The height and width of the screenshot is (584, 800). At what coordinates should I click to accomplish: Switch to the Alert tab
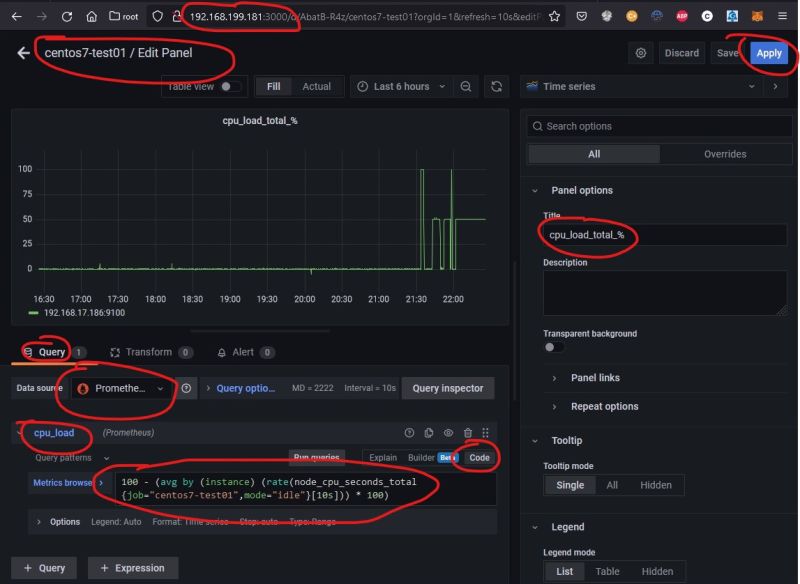pyautogui.click(x=245, y=352)
